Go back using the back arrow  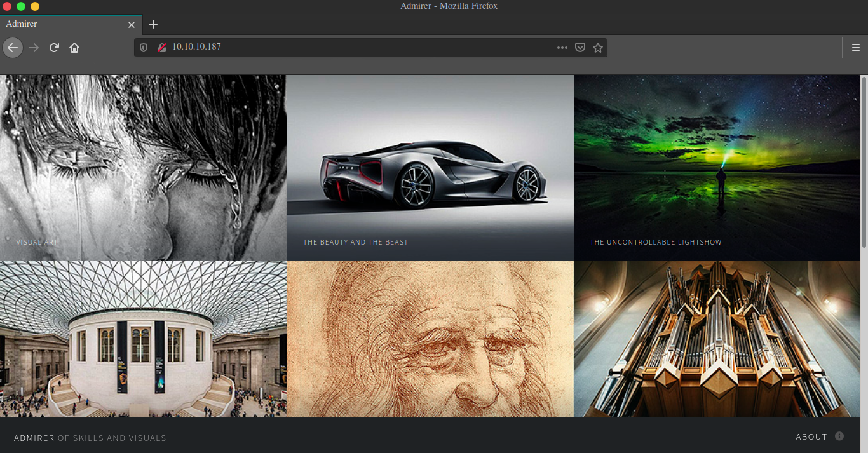coord(13,48)
